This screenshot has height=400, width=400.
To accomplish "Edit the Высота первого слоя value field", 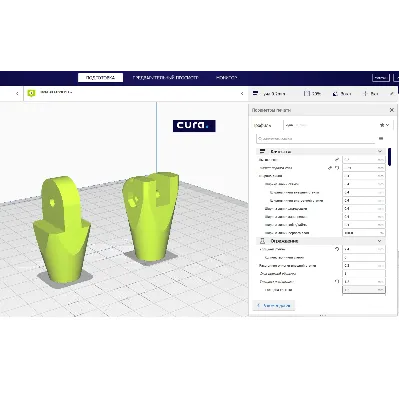I will point(364,168).
